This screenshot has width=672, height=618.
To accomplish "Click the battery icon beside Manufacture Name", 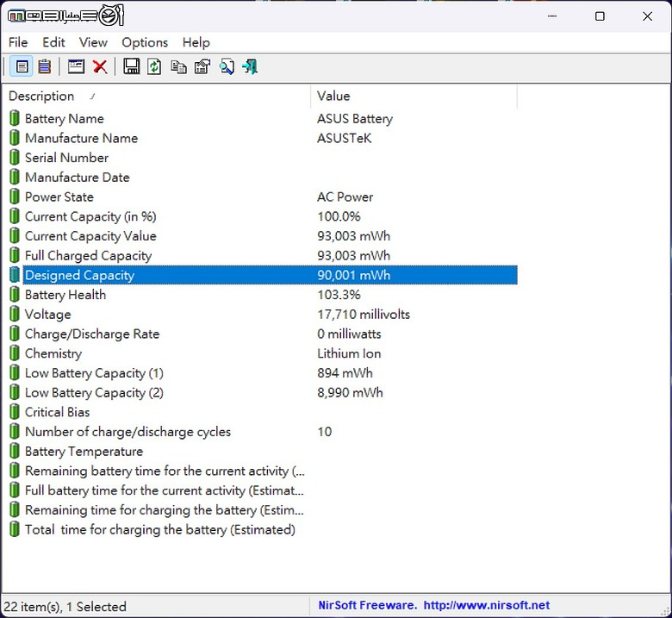I will point(15,138).
